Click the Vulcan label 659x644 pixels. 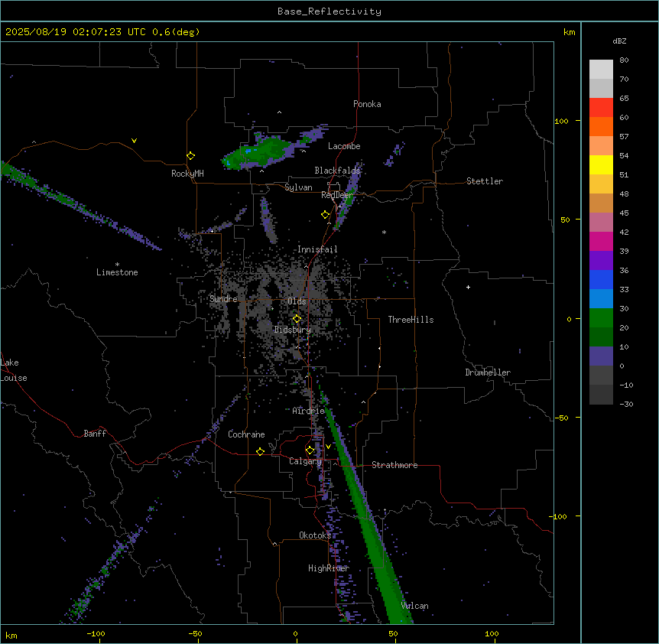tap(415, 606)
